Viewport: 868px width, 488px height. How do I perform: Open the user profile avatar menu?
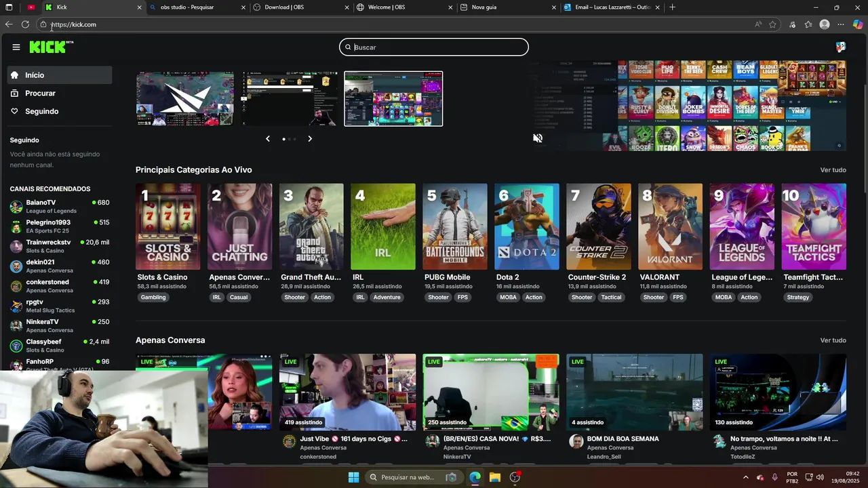point(841,47)
